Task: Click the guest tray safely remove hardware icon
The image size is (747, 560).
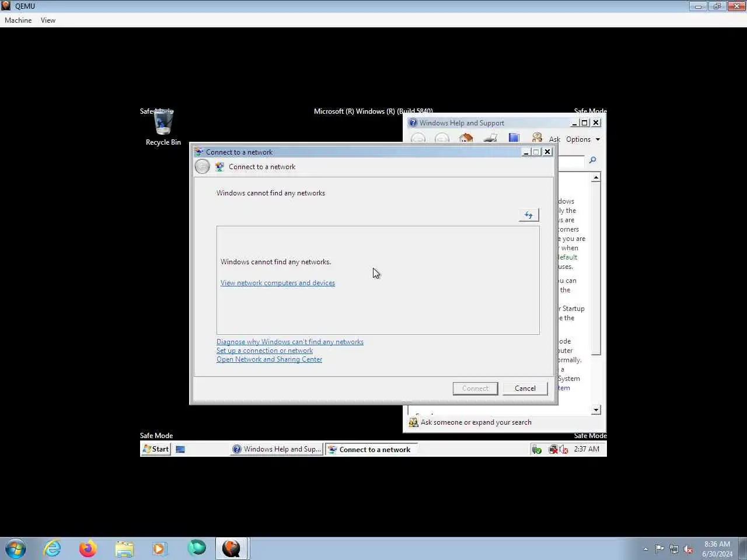Action: [536, 449]
